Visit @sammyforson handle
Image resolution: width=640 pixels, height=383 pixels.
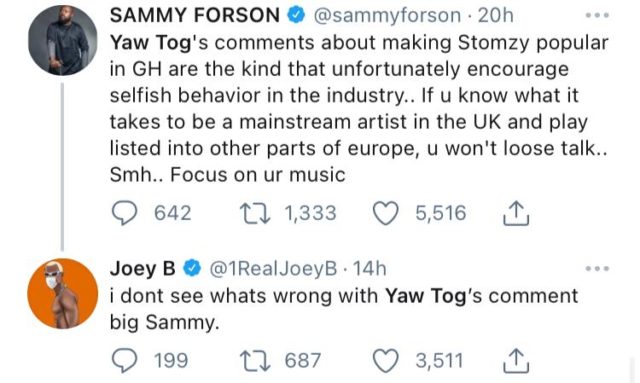point(387,16)
